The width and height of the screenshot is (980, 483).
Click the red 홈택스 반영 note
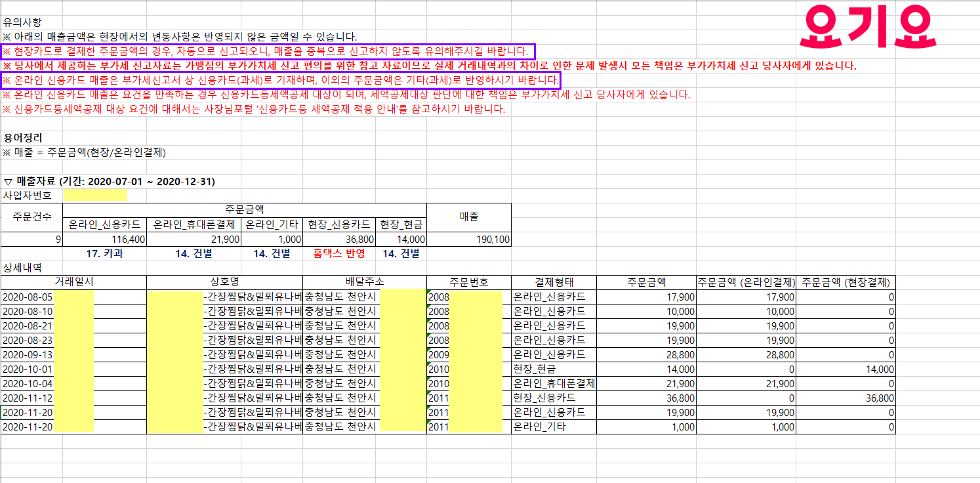(x=340, y=253)
